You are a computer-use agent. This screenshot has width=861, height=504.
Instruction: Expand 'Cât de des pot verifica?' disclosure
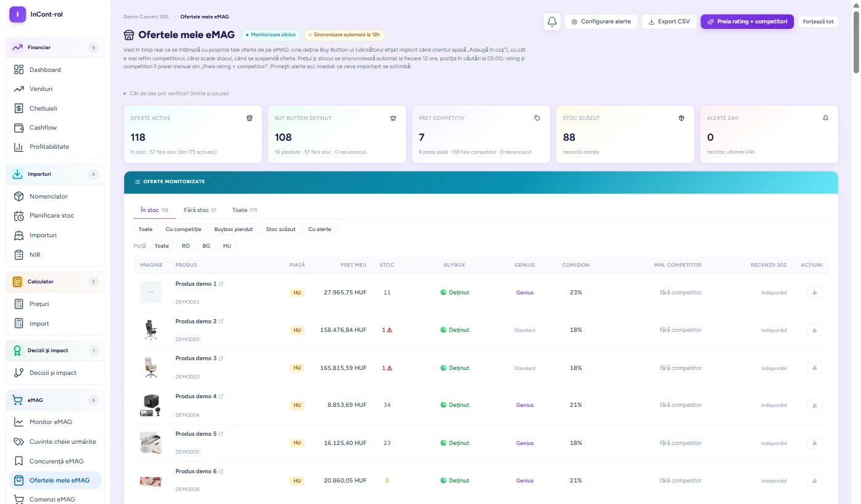coord(176,93)
